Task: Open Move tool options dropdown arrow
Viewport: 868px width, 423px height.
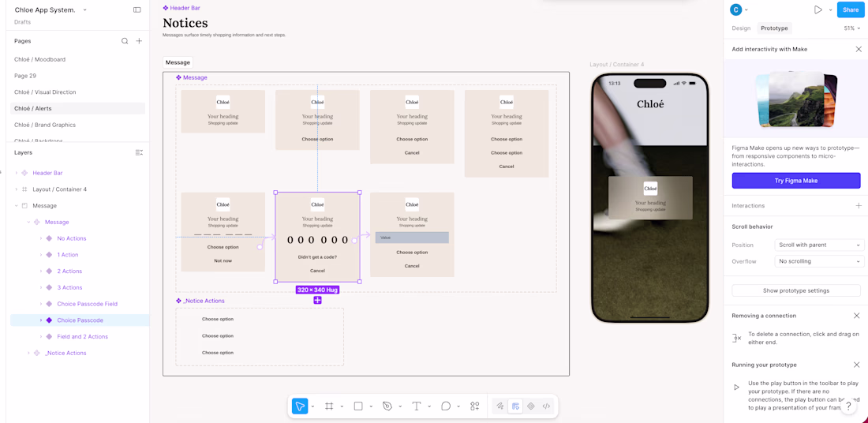Action: 312,406
